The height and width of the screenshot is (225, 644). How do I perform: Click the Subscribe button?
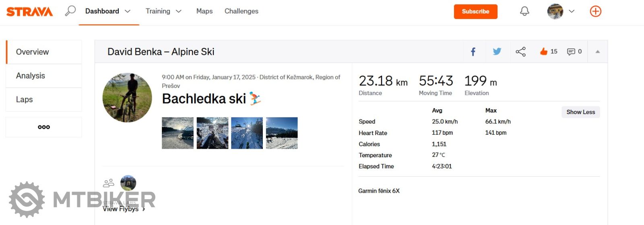click(x=475, y=12)
